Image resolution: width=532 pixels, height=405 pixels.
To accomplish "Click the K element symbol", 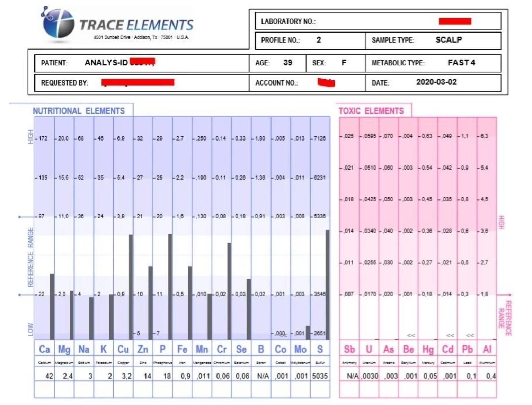I will 104,349.
